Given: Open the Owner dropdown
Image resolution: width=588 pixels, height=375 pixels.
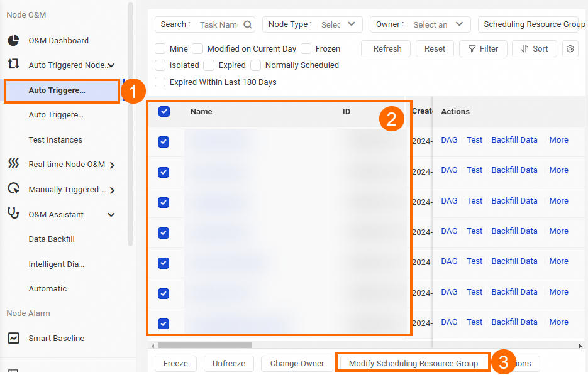Looking at the screenshot, I should pos(420,24).
